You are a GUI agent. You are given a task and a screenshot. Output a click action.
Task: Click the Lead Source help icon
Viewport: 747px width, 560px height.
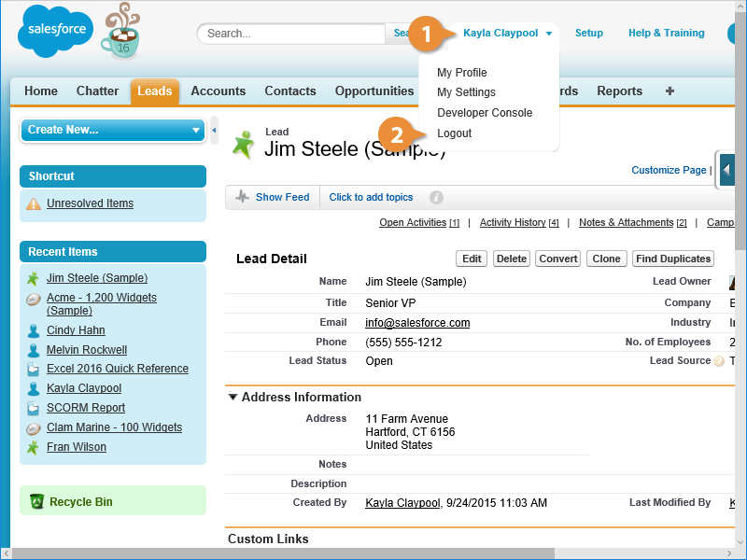pyautogui.click(x=719, y=361)
